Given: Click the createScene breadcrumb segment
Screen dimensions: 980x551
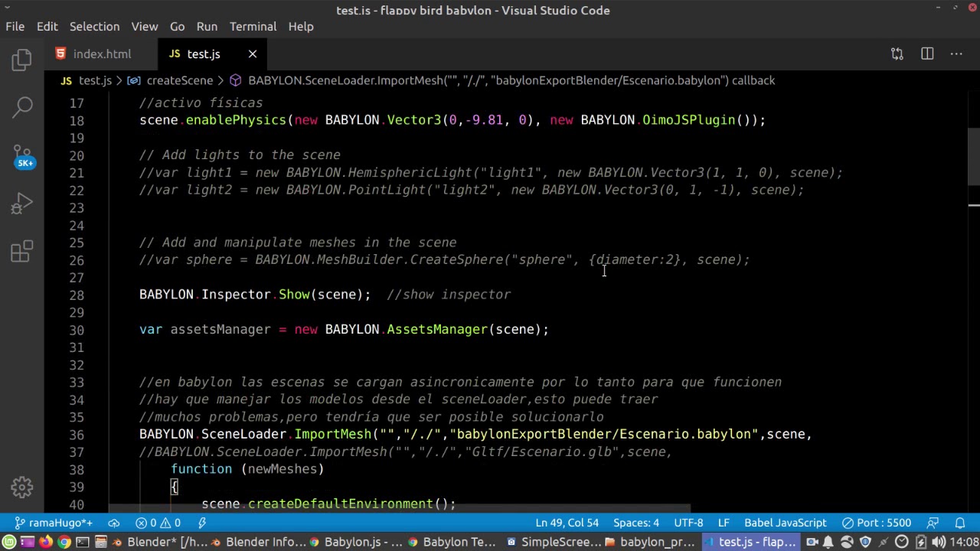Looking at the screenshot, I should (171, 80).
